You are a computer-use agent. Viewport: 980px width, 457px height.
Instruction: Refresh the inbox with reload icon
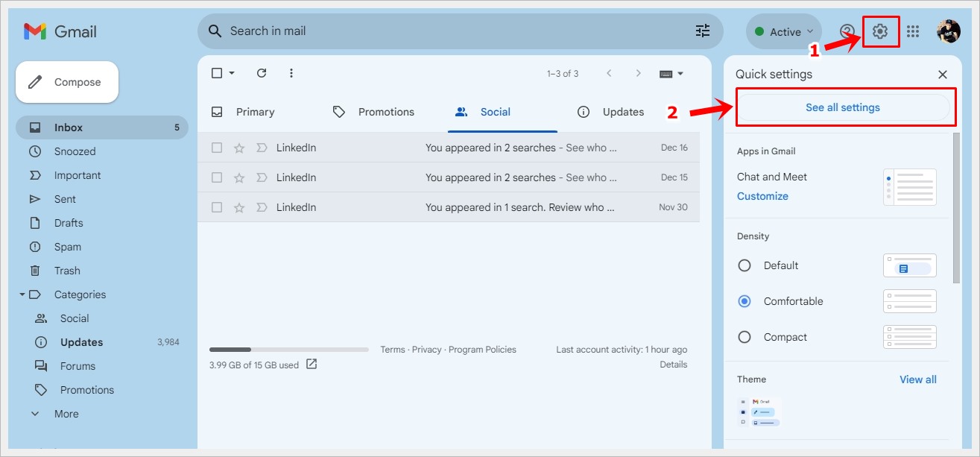click(261, 72)
